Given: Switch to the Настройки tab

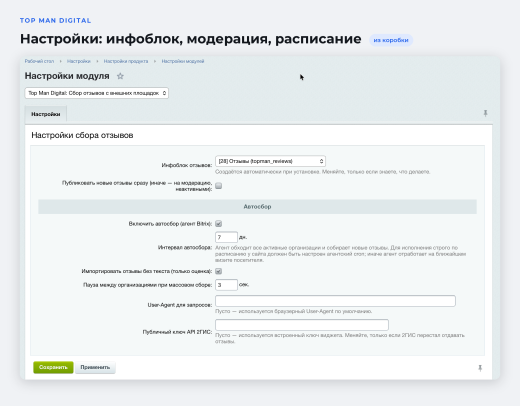Looking at the screenshot, I should pos(46,114).
